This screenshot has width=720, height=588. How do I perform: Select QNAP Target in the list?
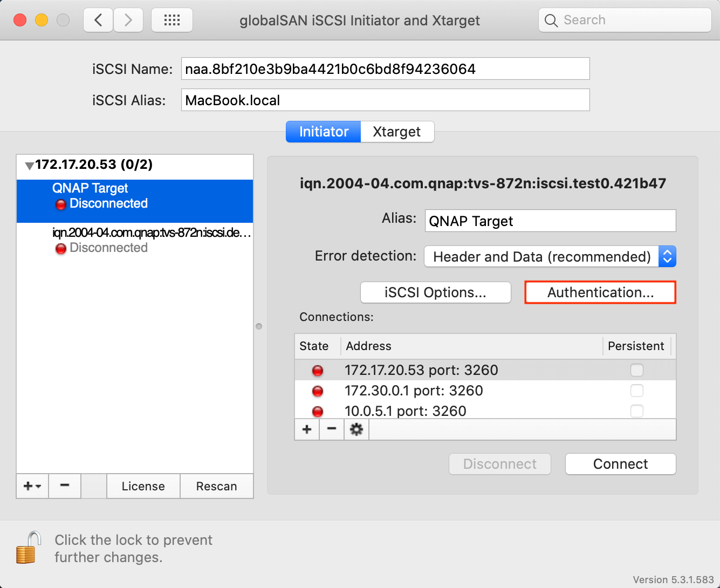click(135, 201)
